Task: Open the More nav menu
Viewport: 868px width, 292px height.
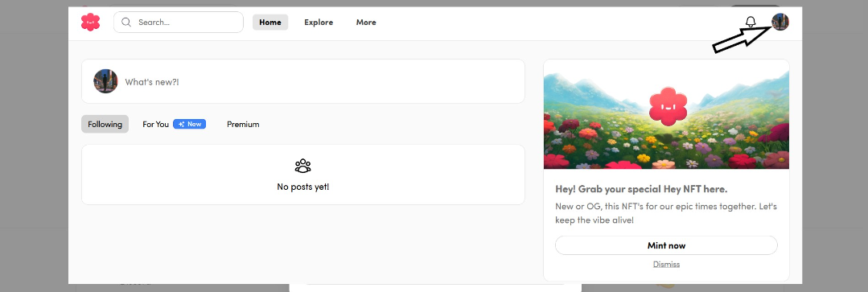Action: (366, 23)
